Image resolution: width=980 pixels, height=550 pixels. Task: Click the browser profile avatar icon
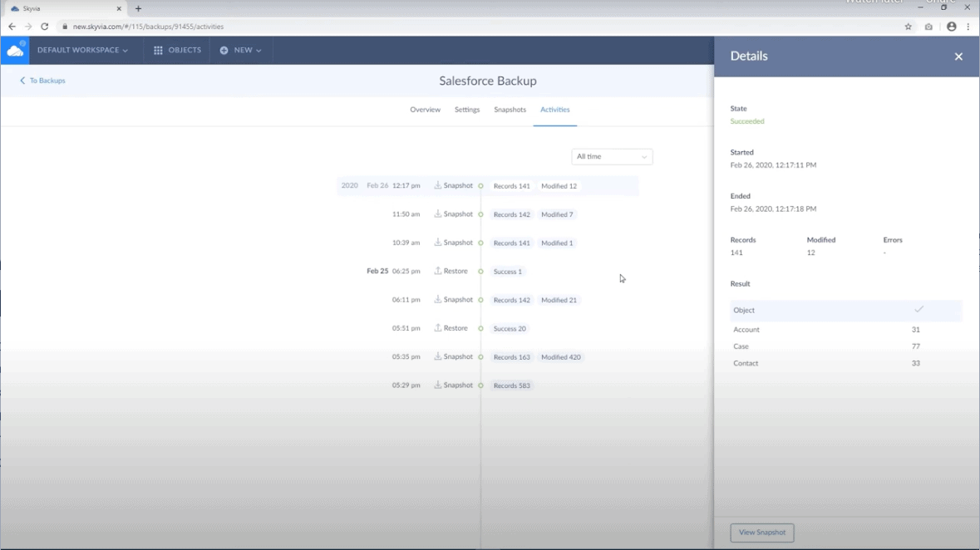951,27
